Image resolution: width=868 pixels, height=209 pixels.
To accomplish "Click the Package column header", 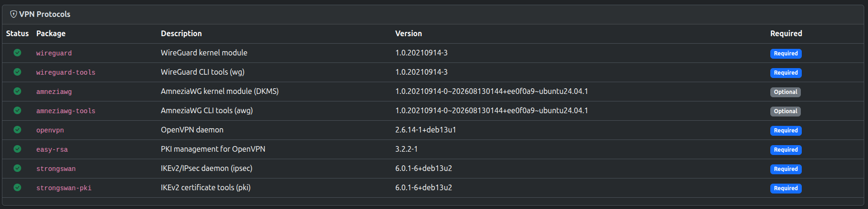I will click(x=51, y=34).
